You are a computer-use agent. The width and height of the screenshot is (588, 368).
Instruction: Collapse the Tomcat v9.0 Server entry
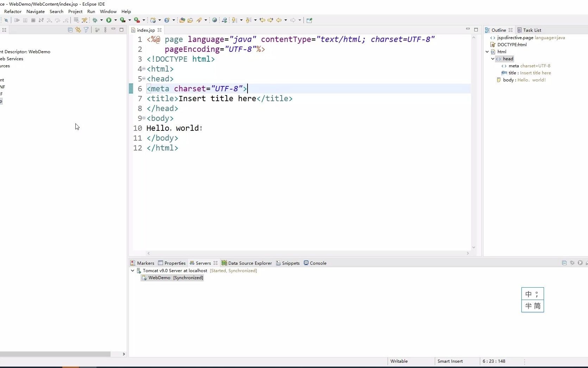pyautogui.click(x=133, y=271)
